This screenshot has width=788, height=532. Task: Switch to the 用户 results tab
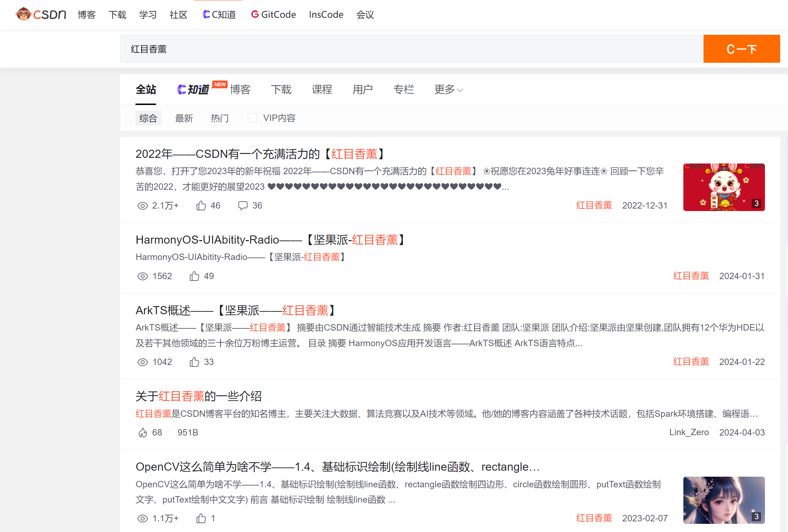(x=362, y=90)
